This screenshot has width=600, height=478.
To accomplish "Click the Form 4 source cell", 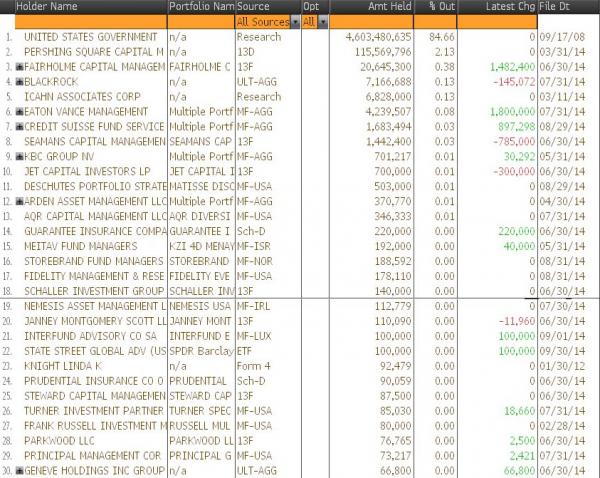I will (x=253, y=366).
